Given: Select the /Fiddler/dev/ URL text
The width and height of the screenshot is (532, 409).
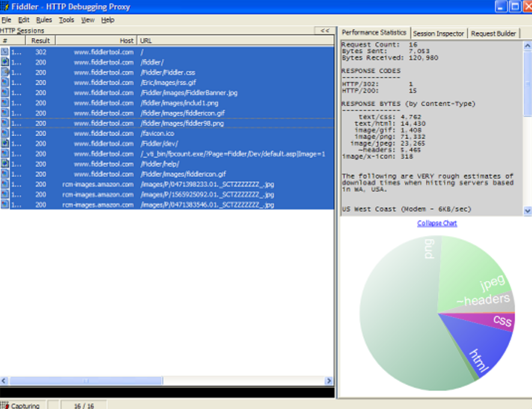Looking at the screenshot, I should (159, 144).
